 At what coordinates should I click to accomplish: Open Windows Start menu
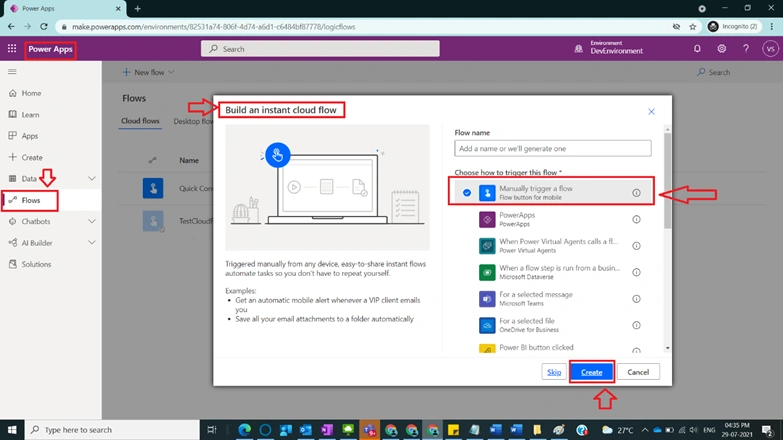pyautogui.click(x=12, y=430)
